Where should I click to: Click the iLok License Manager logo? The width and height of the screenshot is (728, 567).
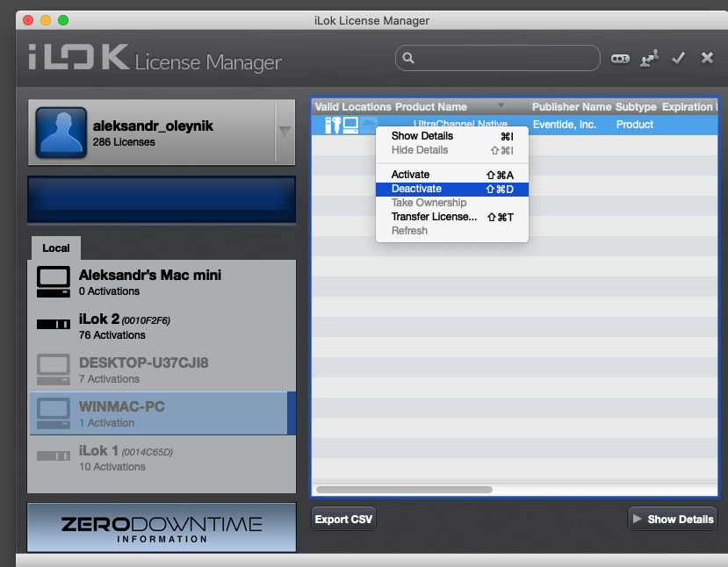click(x=155, y=59)
